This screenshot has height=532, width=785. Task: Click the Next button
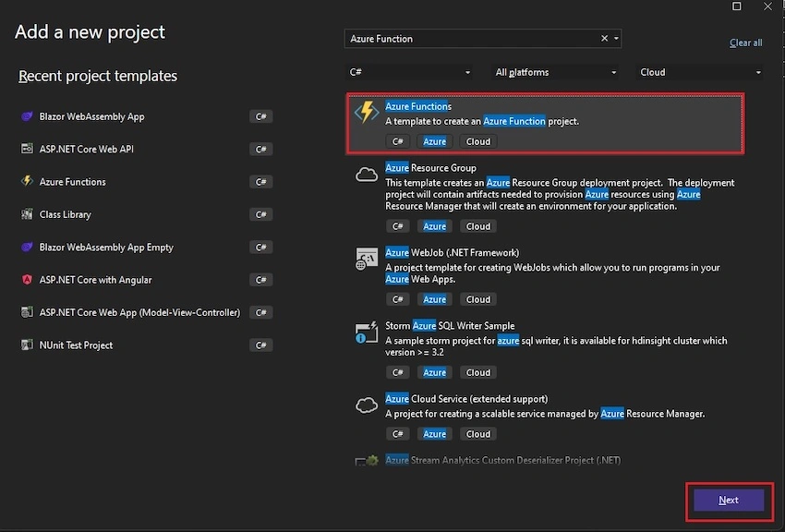pos(729,500)
